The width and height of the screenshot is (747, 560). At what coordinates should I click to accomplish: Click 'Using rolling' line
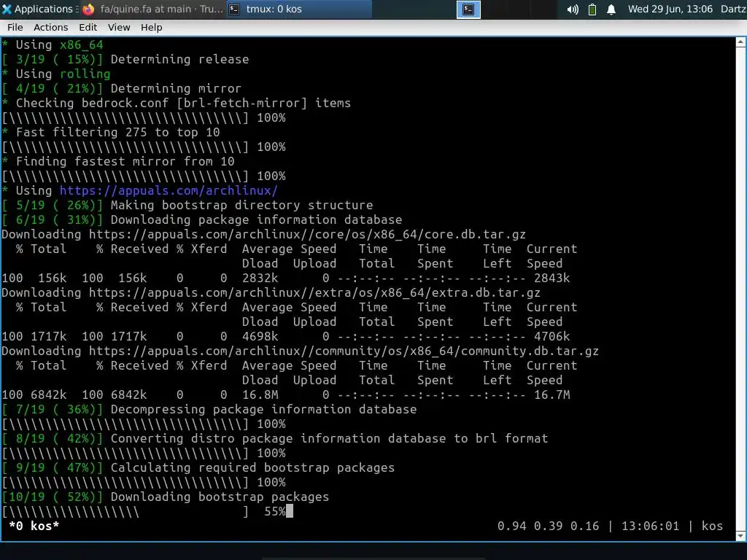[55, 74]
